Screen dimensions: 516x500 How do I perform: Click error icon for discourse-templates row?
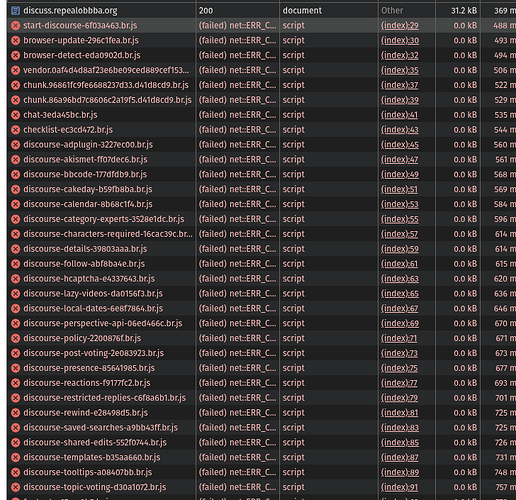(x=15, y=458)
